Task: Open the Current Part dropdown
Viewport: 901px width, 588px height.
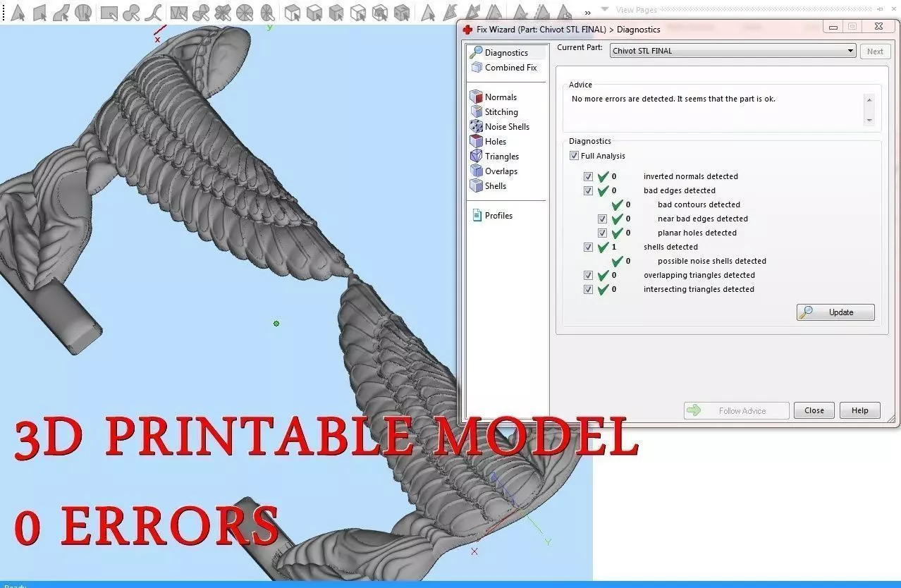Action: coord(850,51)
